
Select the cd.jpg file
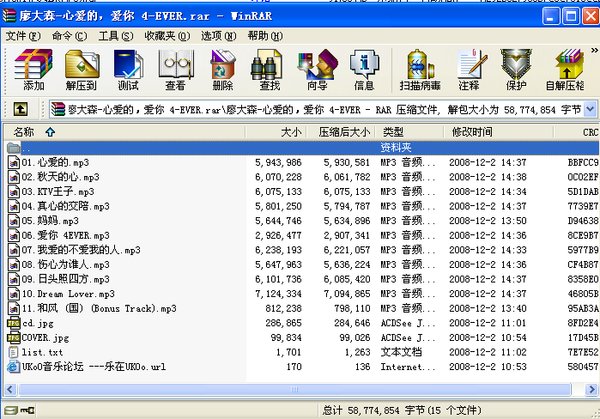tap(303, 323)
